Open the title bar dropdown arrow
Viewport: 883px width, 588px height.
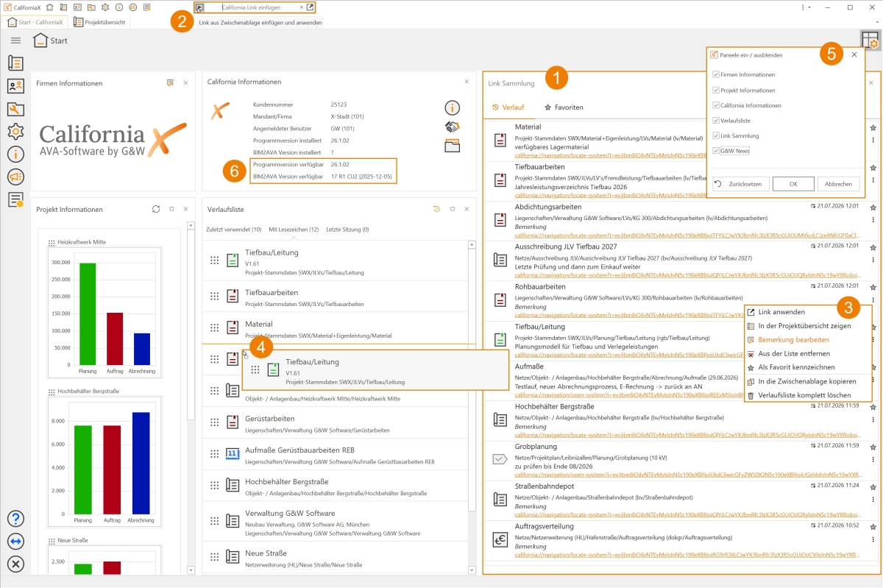coord(810,7)
